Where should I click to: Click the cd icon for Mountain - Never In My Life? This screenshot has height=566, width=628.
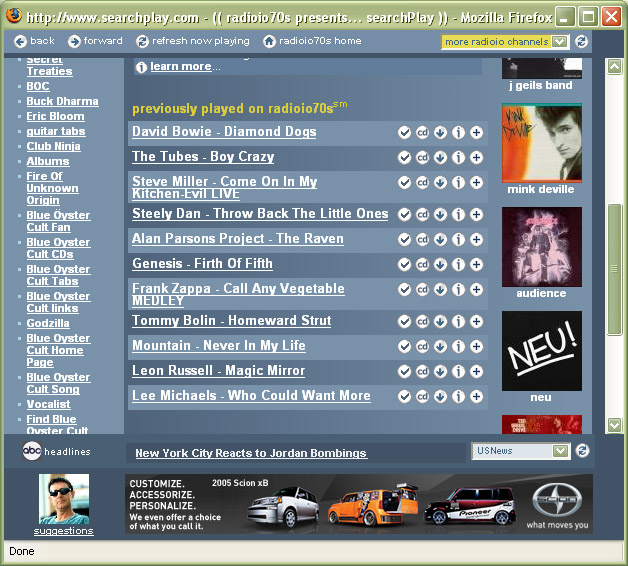click(x=423, y=346)
